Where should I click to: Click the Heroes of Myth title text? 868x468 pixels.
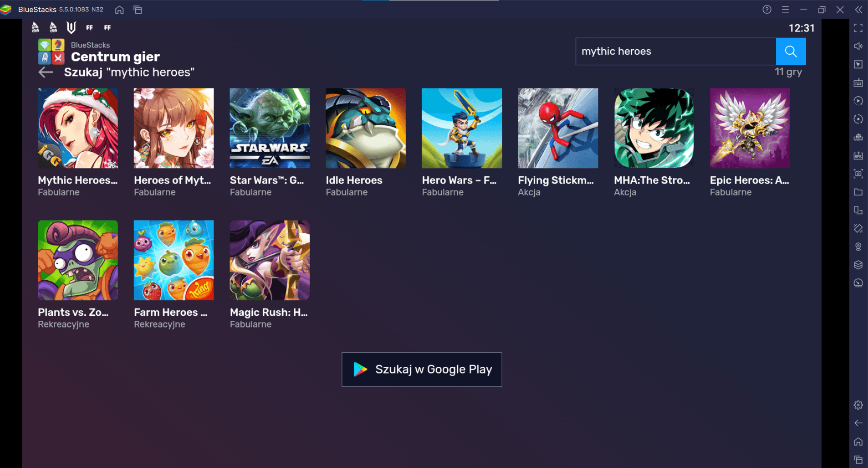point(172,180)
